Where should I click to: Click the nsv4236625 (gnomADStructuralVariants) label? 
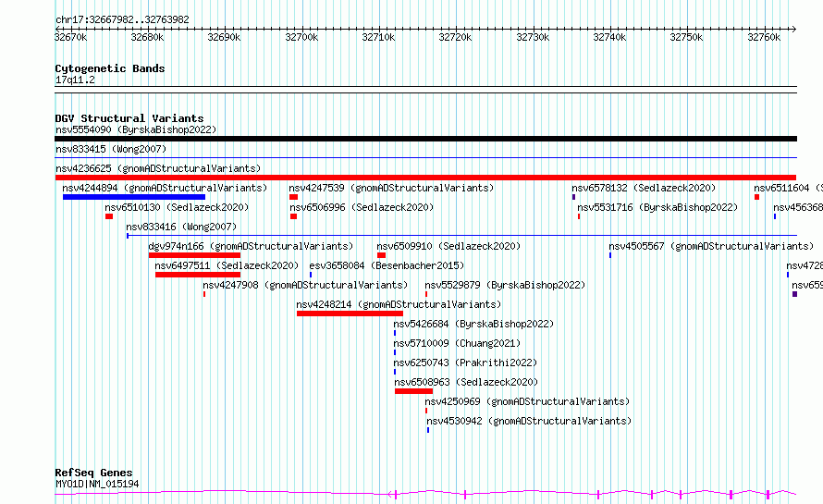(158, 168)
